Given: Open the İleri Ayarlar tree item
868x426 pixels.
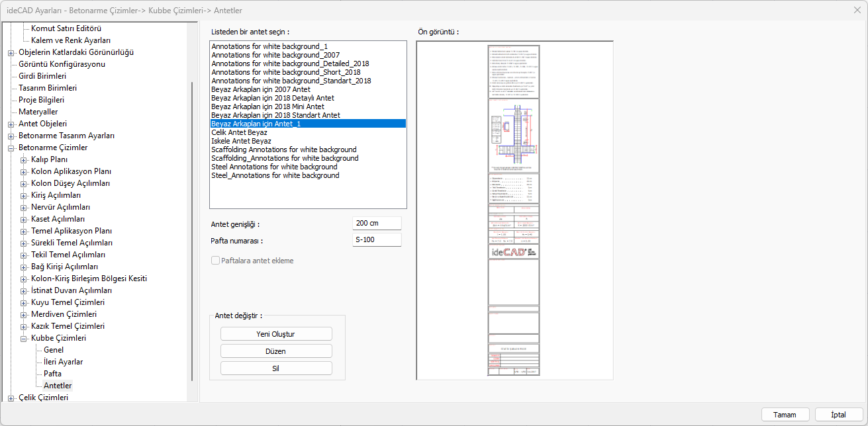Looking at the screenshot, I should 63,362.
